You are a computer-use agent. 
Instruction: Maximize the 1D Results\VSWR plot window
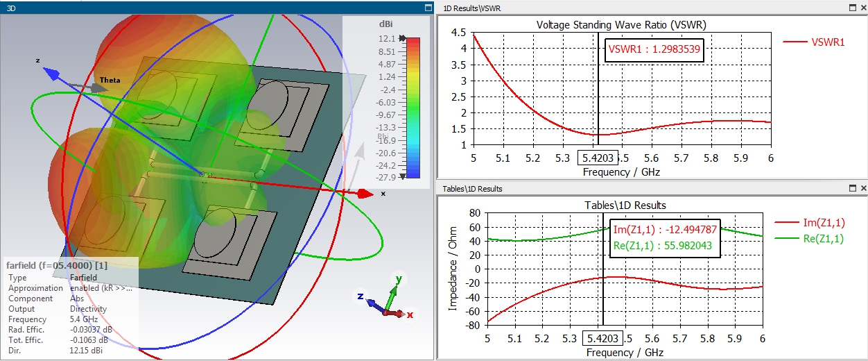point(852,8)
